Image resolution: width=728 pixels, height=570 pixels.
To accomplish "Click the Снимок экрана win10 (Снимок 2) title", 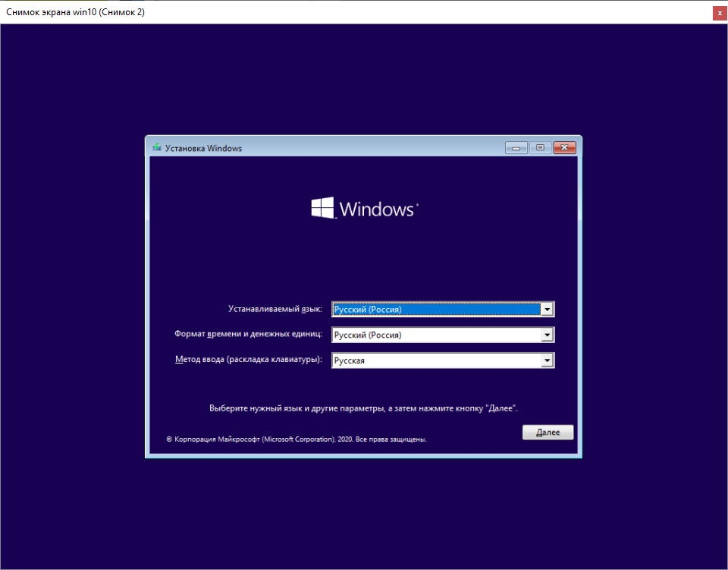I will tap(75, 12).
